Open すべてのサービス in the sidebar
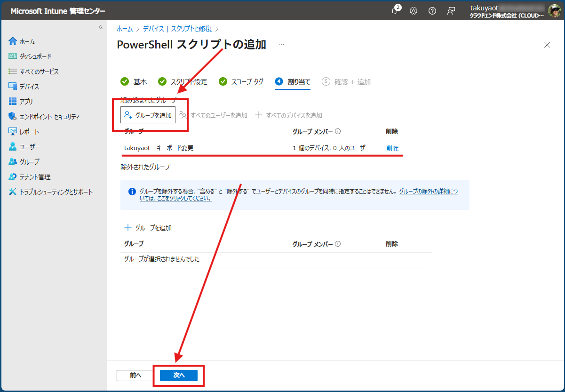The width and height of the screenshot is (565, 392). 39,72
